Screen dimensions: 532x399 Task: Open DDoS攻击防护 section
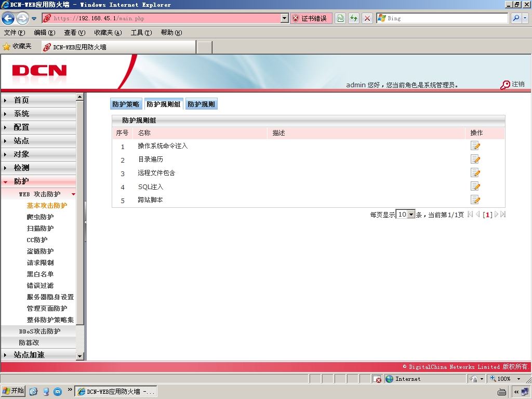coord(38,331)
